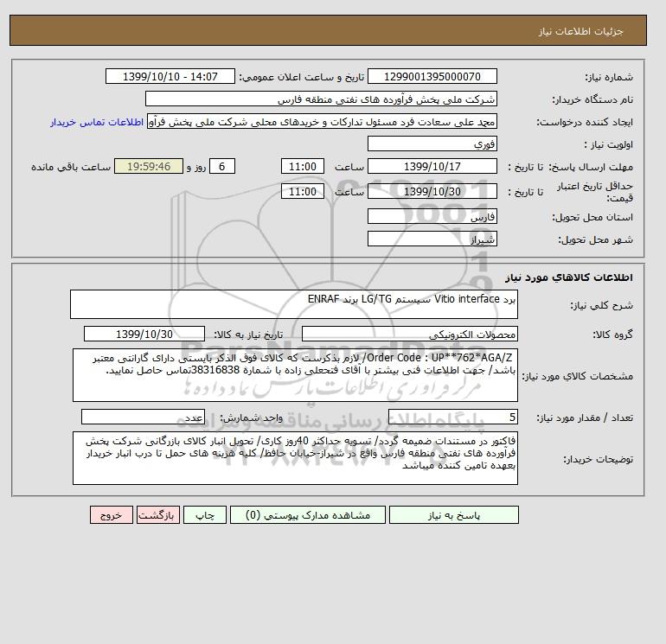Screen dimensions: 666x644
Task: Click the واحد شمارش label
Action: pos(251,418)
